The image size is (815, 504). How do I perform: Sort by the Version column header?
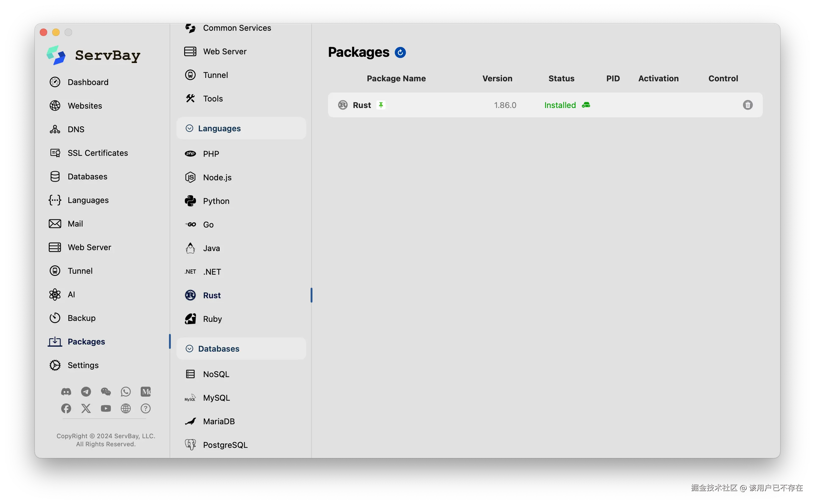[x=497, y=78]
